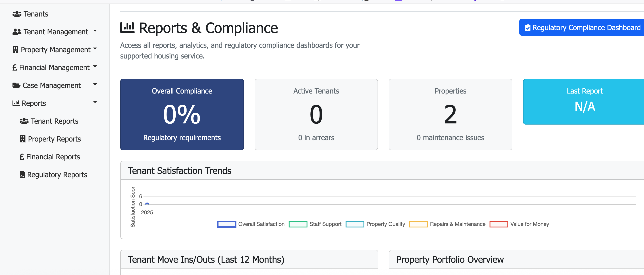Viewport: 644px width, 275px height.
Task: Click the Tenant Reports group icon
Action: point(24,121)
